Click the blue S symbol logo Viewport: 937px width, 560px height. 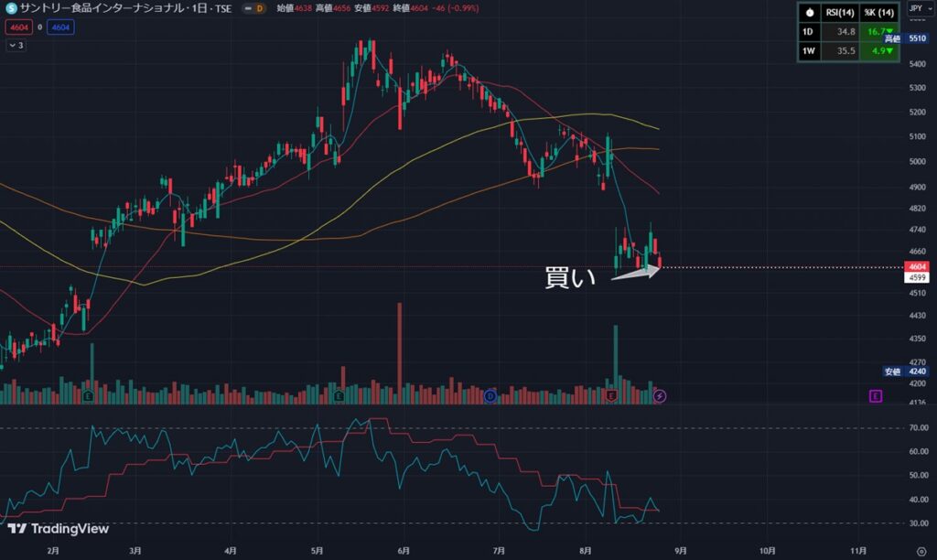pyautogui.click(x=11, y=9)
